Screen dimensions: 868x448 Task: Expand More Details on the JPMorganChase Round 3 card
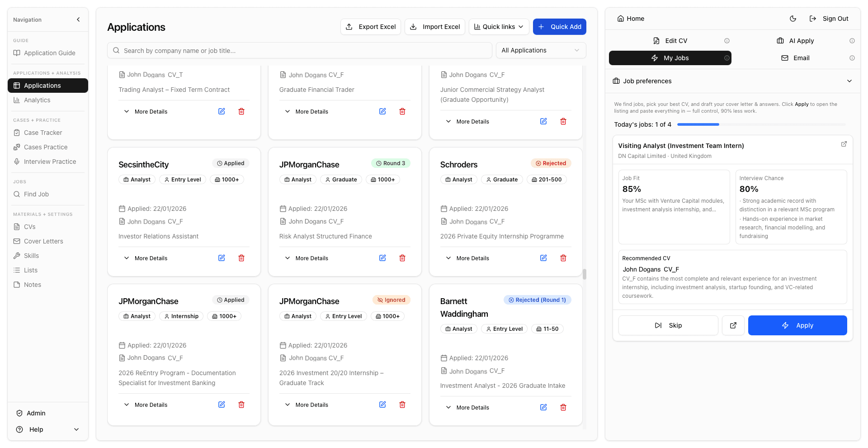306,258
